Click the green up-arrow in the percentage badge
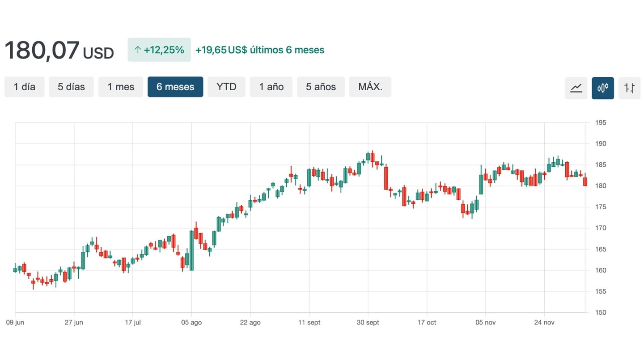This screenshot has width=644, height=362. coord(138,50)
